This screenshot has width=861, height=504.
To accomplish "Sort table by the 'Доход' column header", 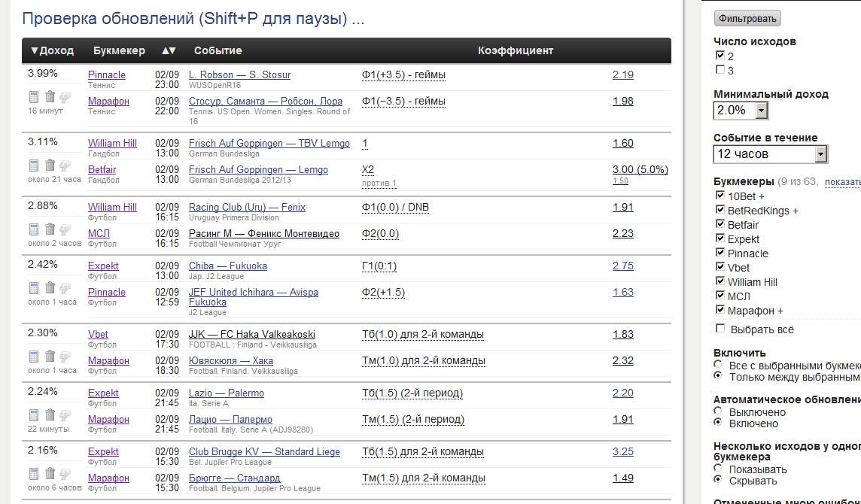I will coord(52,50).
